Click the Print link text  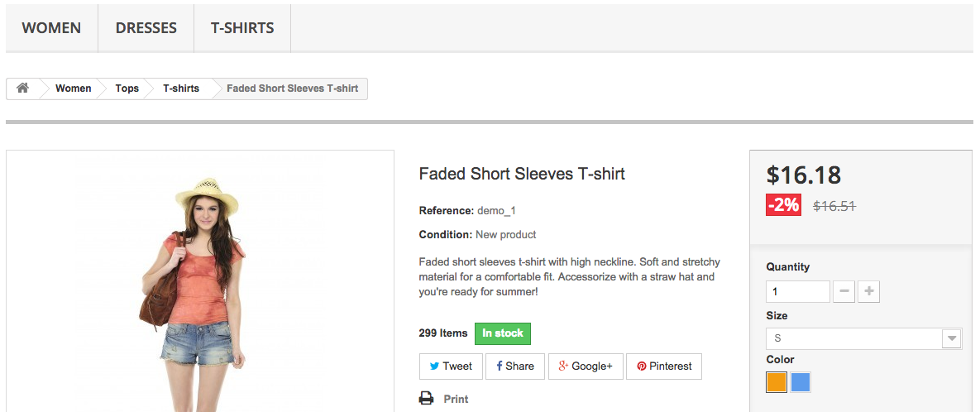tap(456, 399)
